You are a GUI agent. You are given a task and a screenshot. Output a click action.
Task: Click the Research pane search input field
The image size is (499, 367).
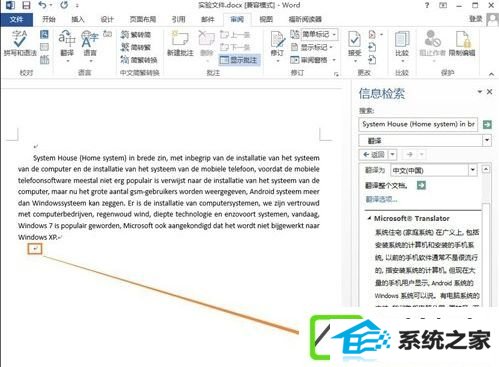pos(418,124)
